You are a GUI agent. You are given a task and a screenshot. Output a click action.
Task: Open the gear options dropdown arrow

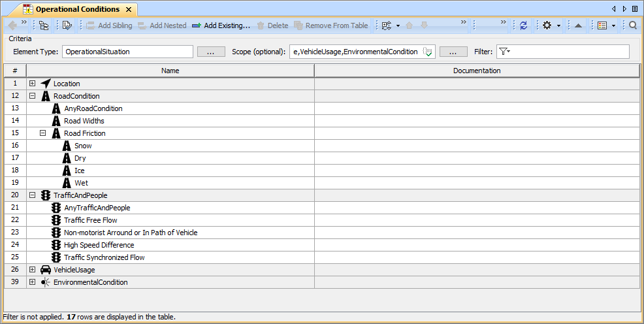(x=558, y=26)
